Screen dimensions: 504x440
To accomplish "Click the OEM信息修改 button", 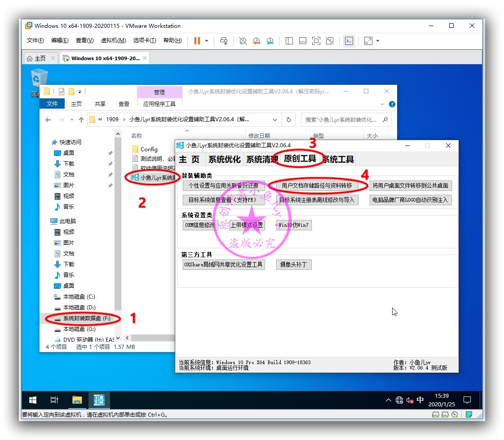I will (x=200, y=225).
